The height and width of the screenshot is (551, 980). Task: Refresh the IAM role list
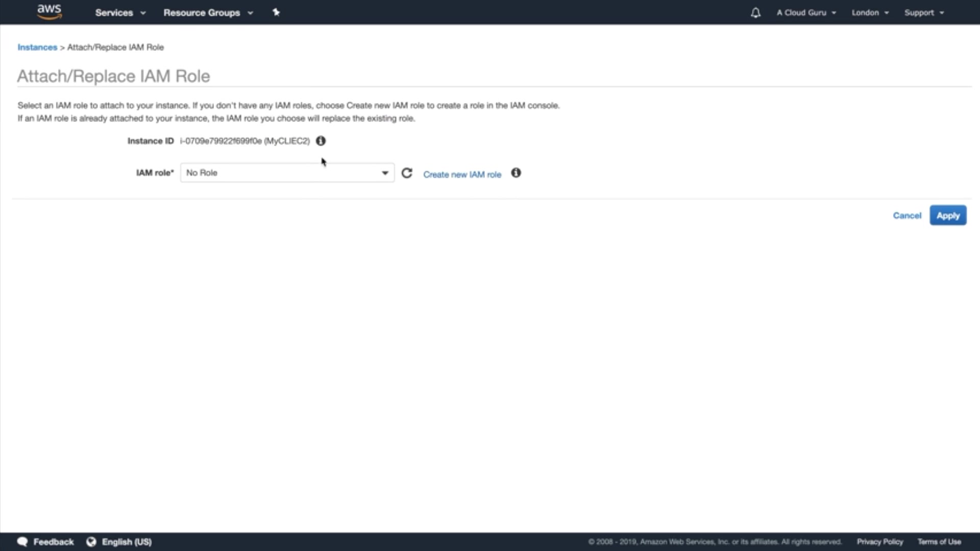pyautogui.click(x=407, y=173)
